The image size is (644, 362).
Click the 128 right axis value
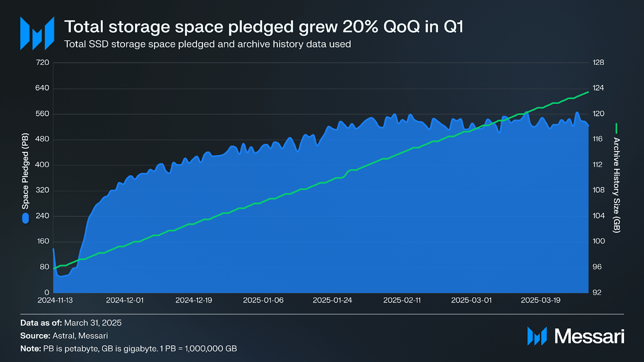pyautogui.click(x=598, y=62)
